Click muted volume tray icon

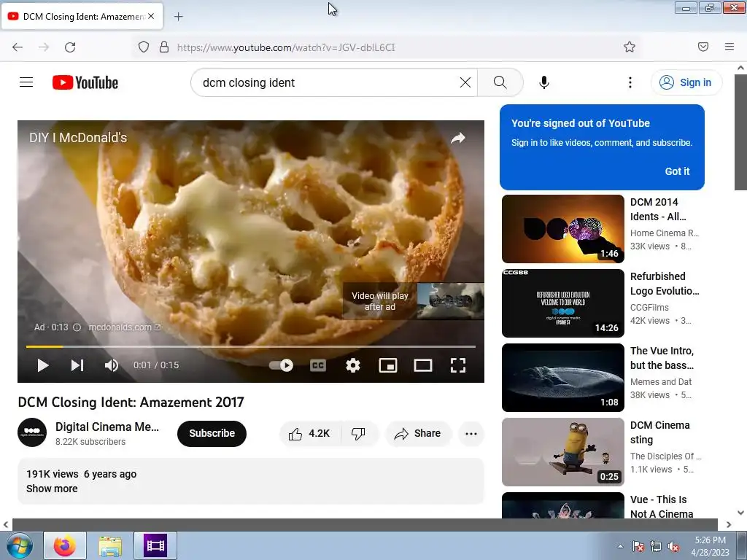[x=673, y=546]
